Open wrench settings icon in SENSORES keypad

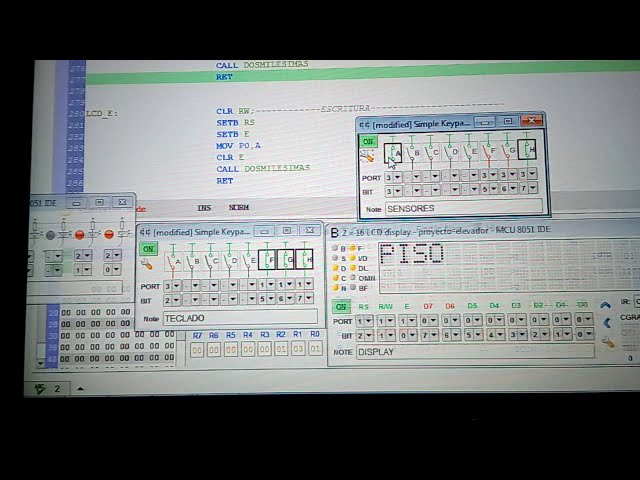pos(367,157)
